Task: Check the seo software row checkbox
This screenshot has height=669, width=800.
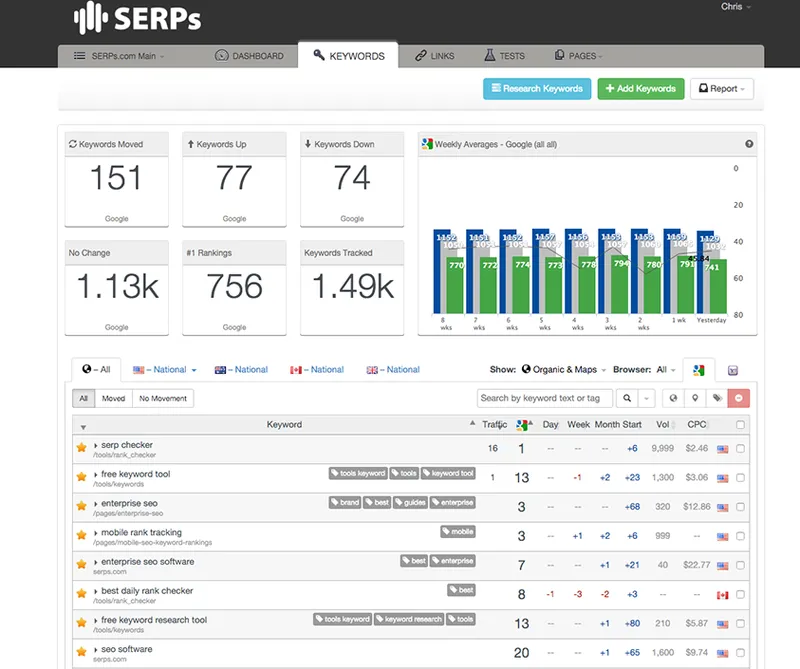Action: (x=740, y=652)
